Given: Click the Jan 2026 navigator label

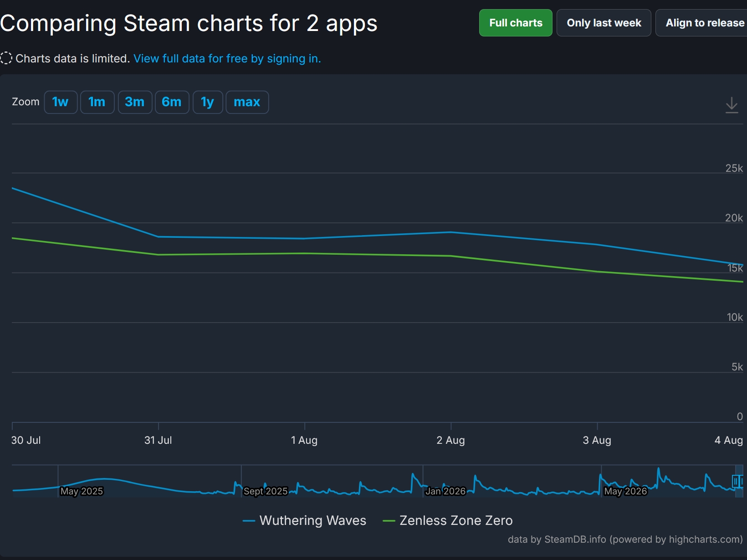Looking at the screenshot, I should point(445,491).
